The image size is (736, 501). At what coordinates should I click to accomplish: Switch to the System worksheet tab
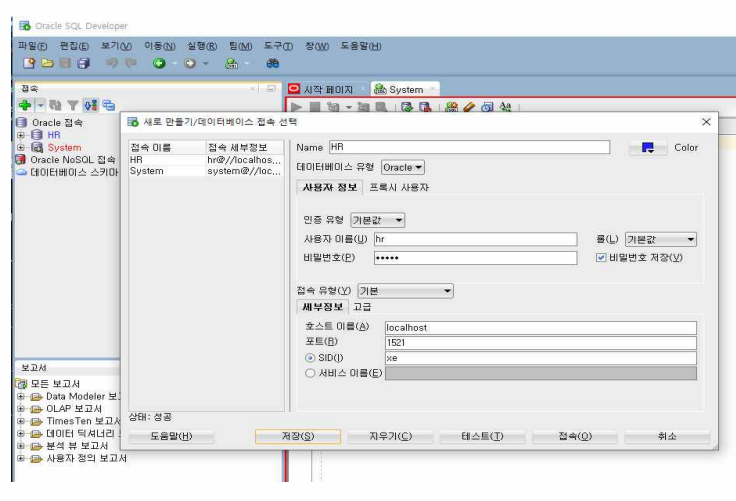tap(406, 89)
